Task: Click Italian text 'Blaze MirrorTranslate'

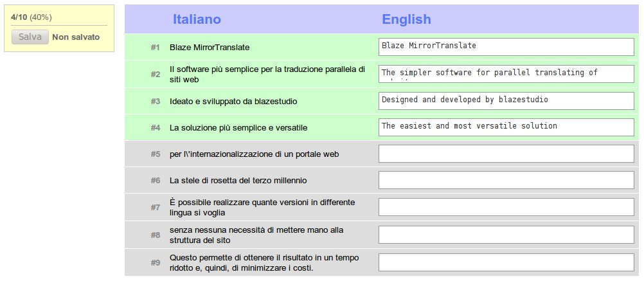Action: pos(210,48)
